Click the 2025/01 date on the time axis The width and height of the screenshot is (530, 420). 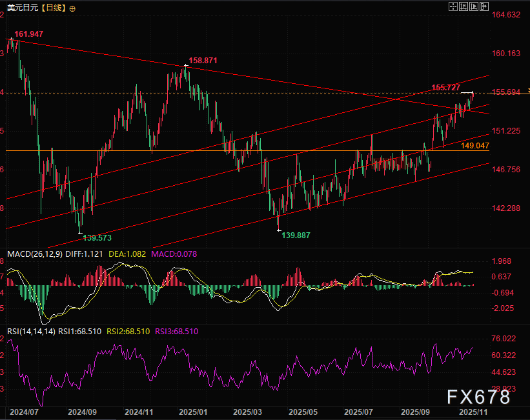click(194, 411)
